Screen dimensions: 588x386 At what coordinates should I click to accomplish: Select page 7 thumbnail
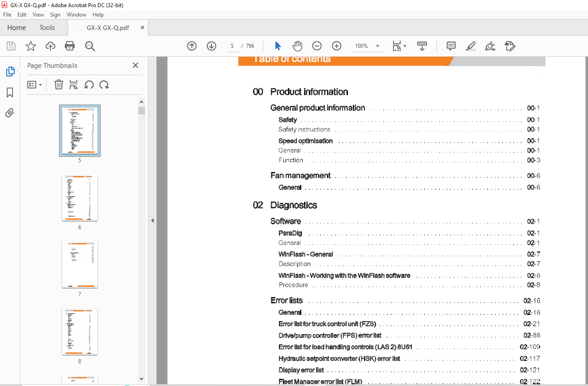click(x=80, y=265)
